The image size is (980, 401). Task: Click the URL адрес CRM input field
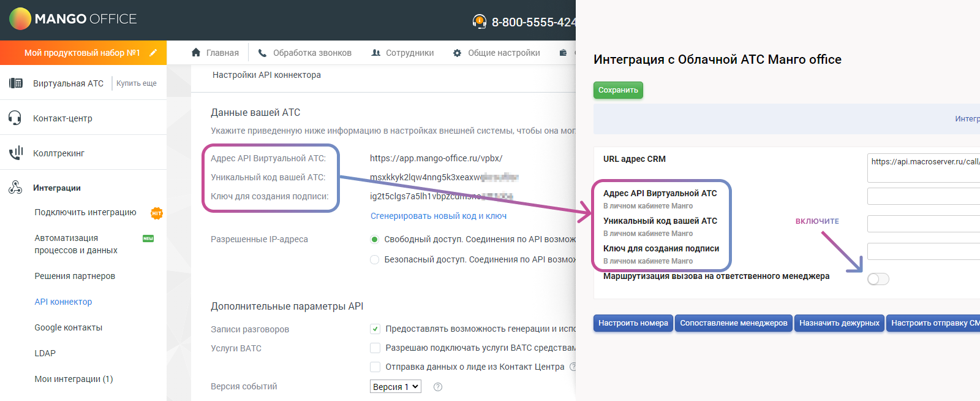pos(923,167)
